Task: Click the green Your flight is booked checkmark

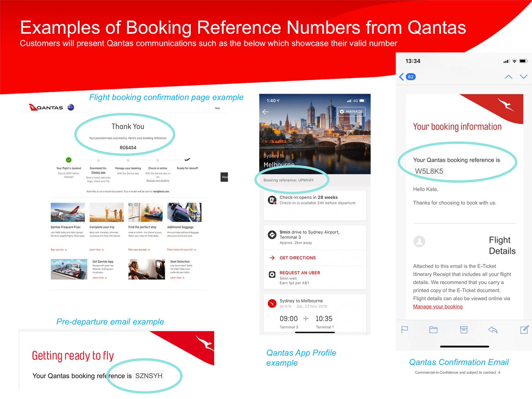Action: pos(69,160)
